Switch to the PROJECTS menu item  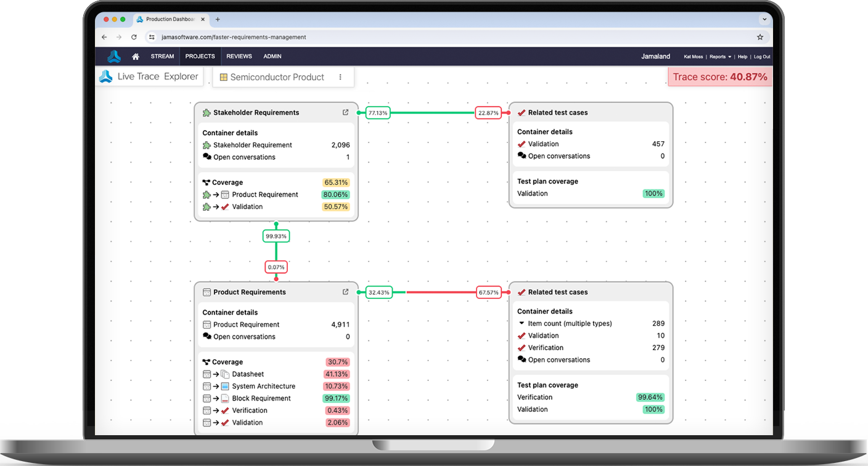[x=200, y=56]
